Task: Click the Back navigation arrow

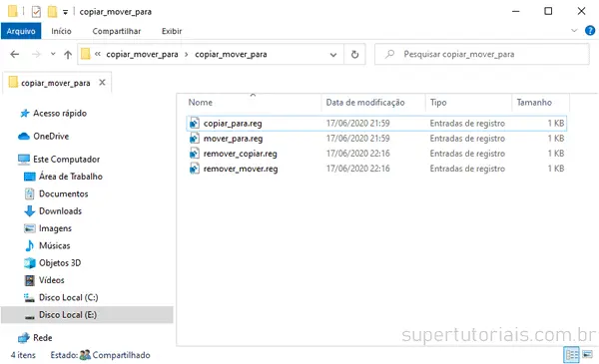Action: click(15, 54)
